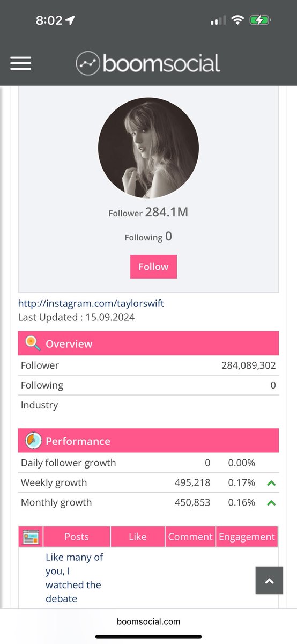
Task: Tap the Overview magnifier icon
Action: coord(33,343)
